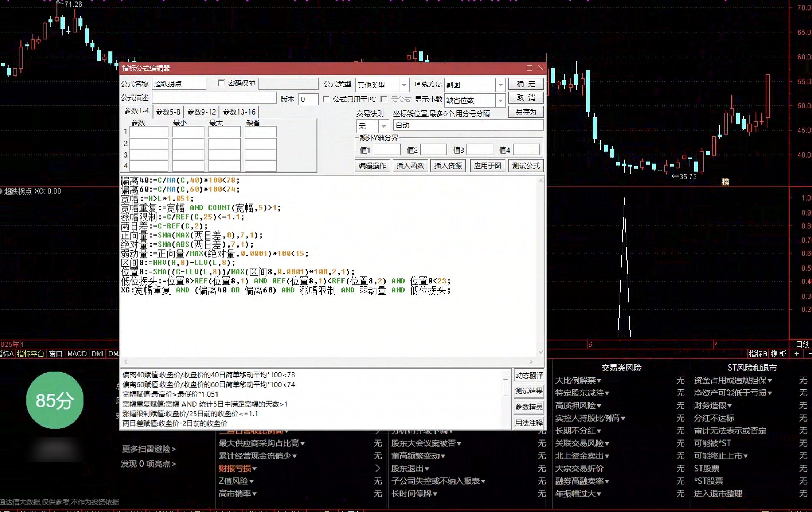Click the 确定 button in formula editor
This screenshot has height=512, width=812.
[526, 84]
